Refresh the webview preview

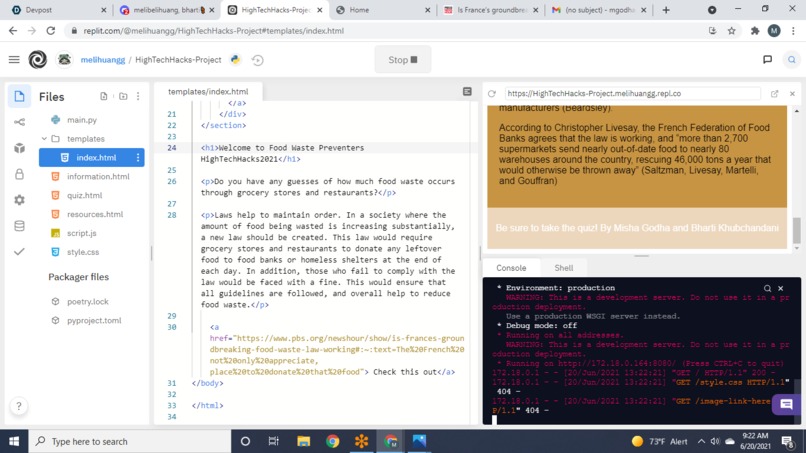(x=492, y=94)
